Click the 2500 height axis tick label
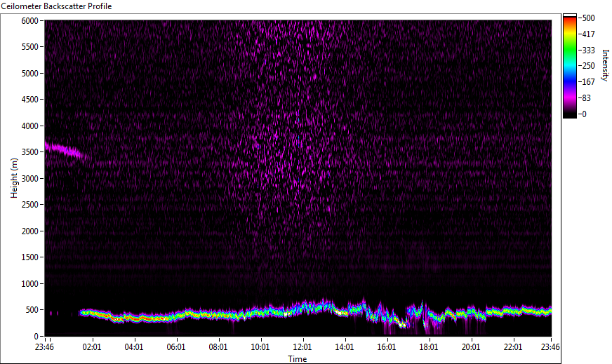Image resolution: width=612 pixels, height=364 pixels. coord(29,205)
